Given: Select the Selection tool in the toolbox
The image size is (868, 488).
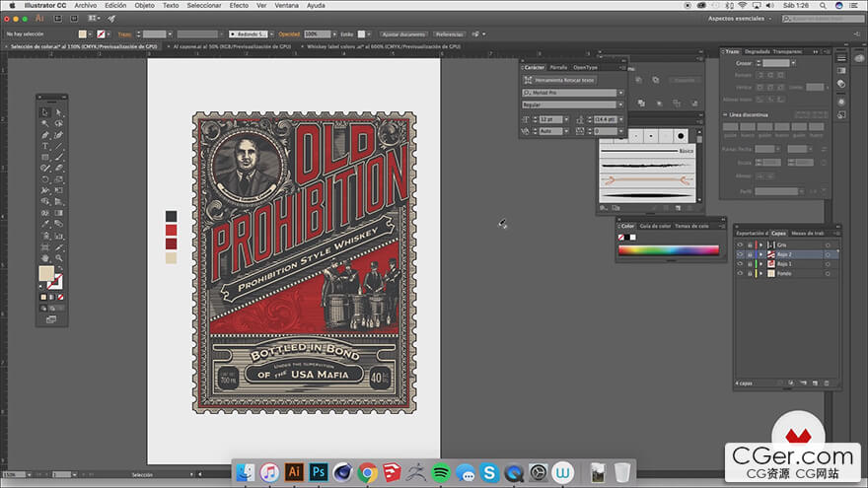Looking at the screenshot, I should tap(45, 113).
